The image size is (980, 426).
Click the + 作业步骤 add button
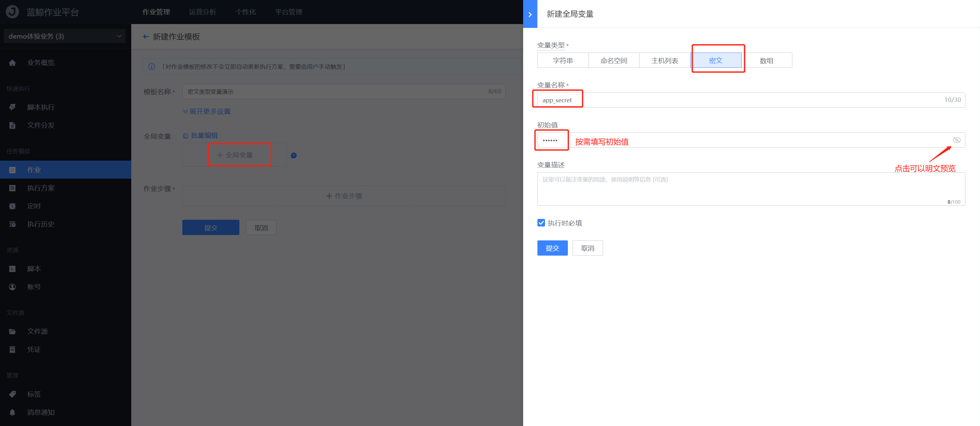point(344,196)
